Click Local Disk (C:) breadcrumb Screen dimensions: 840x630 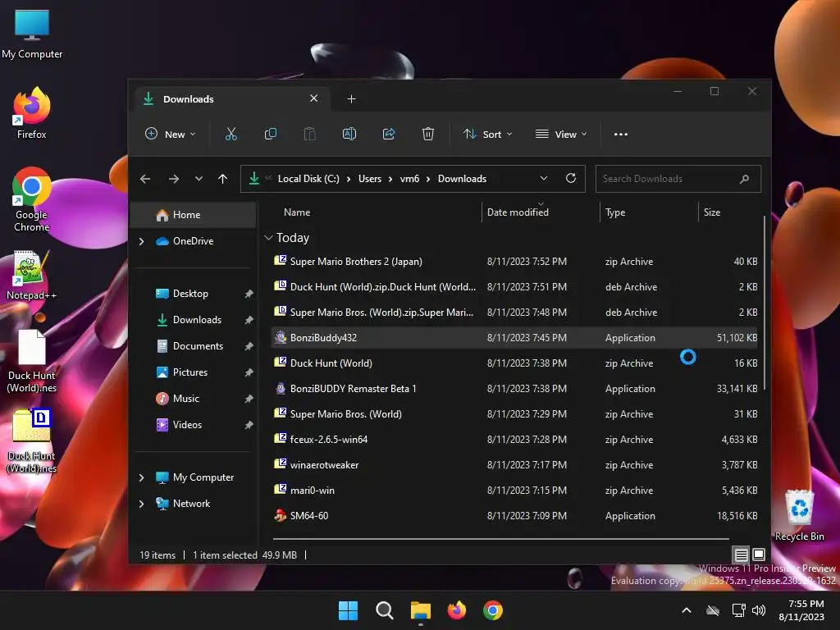point(308,178)
